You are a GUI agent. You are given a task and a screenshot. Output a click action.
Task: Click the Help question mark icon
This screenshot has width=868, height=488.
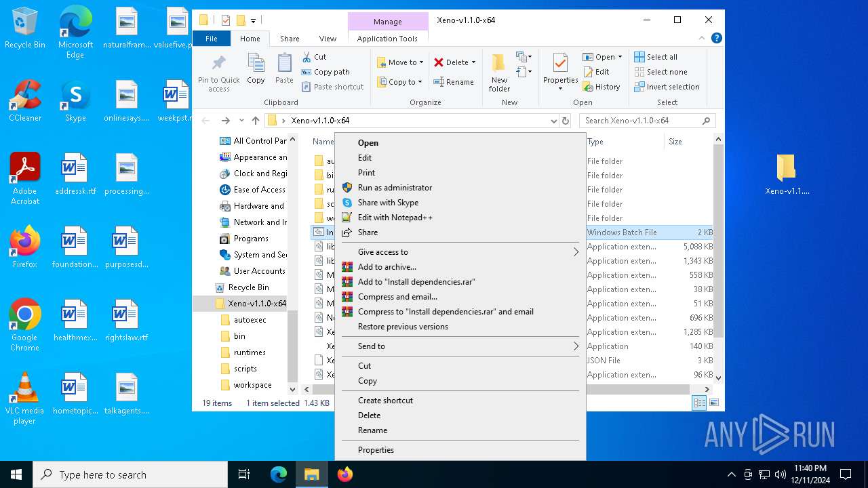716,39
